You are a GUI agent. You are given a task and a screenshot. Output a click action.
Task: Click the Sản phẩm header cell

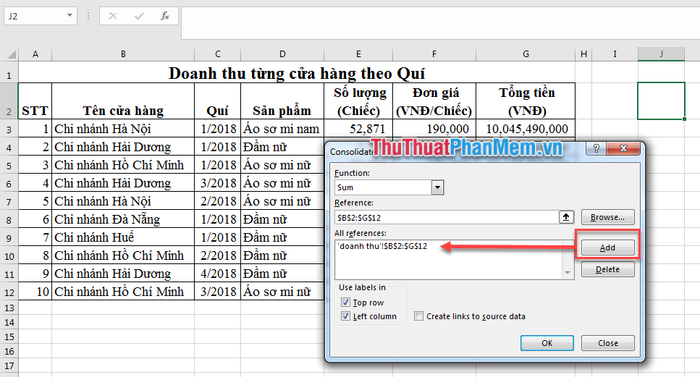[282, 101]
